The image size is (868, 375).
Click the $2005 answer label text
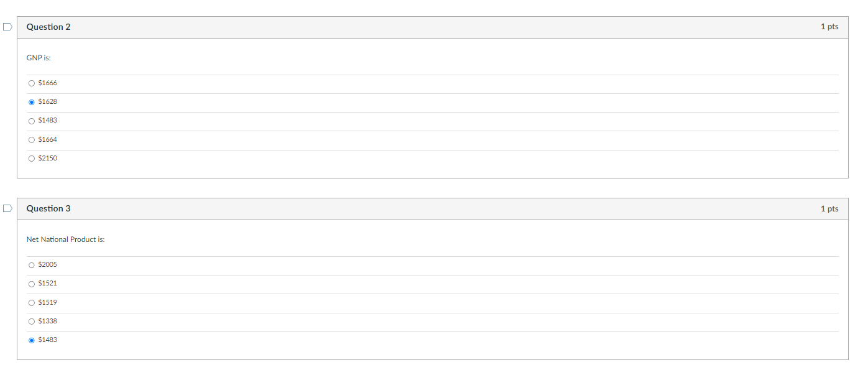(47, 264)
